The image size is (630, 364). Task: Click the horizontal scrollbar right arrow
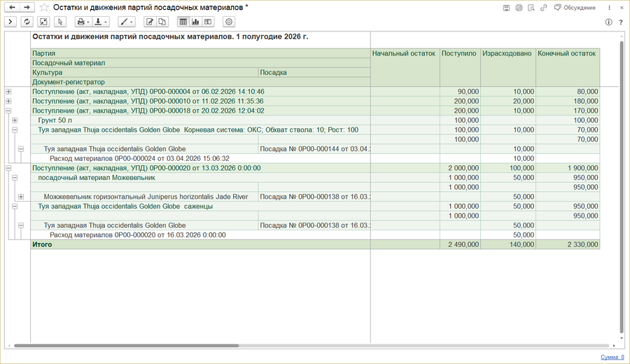[614, 346]
